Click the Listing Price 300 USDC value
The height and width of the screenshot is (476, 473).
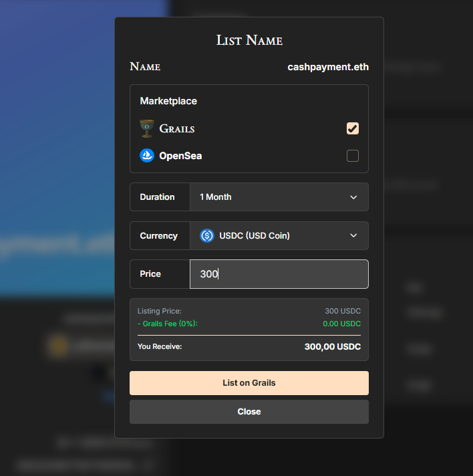[343, 311]
